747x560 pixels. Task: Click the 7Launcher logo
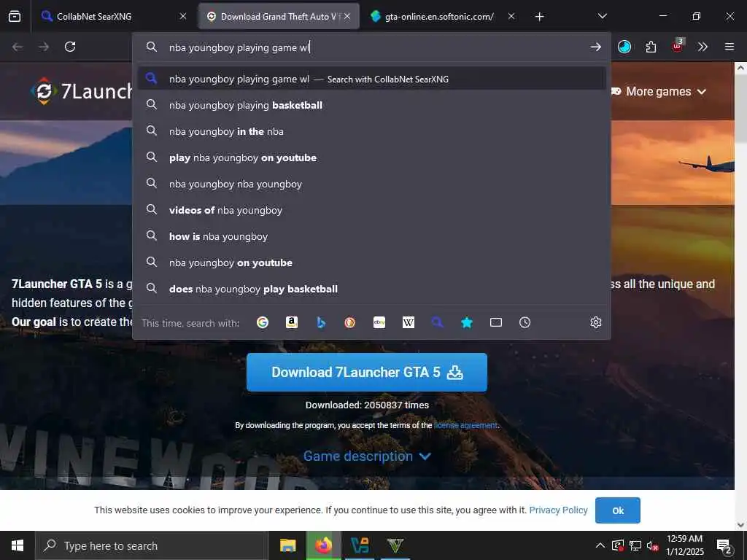(x=80, y=91)
